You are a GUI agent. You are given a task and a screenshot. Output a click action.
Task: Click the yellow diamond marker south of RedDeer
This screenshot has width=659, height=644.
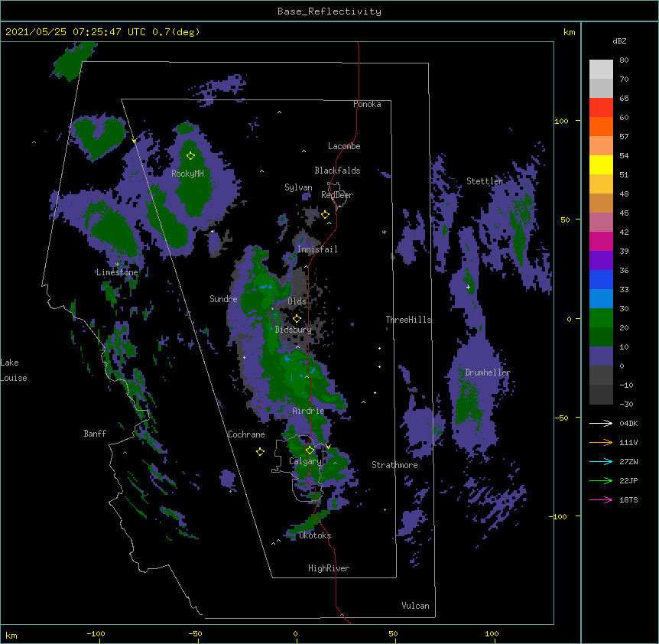[326, 215]
